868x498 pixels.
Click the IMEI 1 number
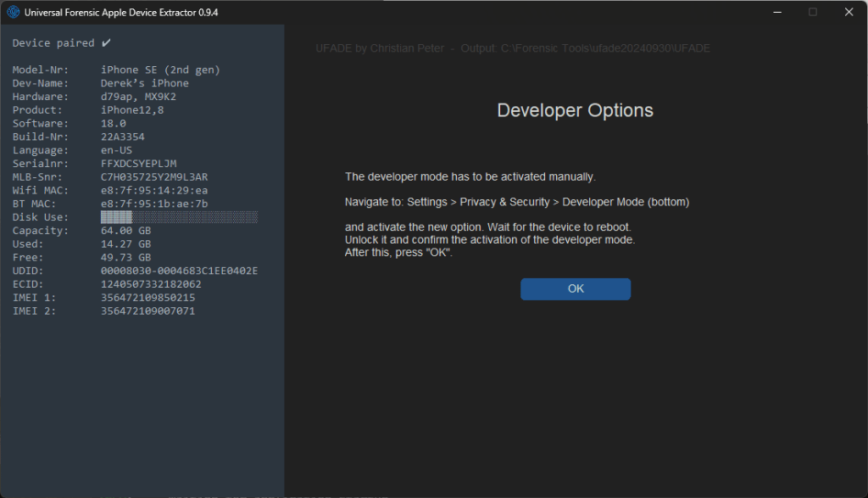(x=147, y=298)
